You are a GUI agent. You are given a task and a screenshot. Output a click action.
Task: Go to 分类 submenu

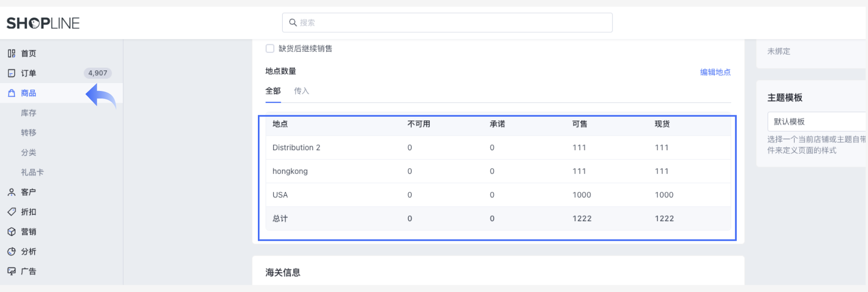tap(28, 153)
